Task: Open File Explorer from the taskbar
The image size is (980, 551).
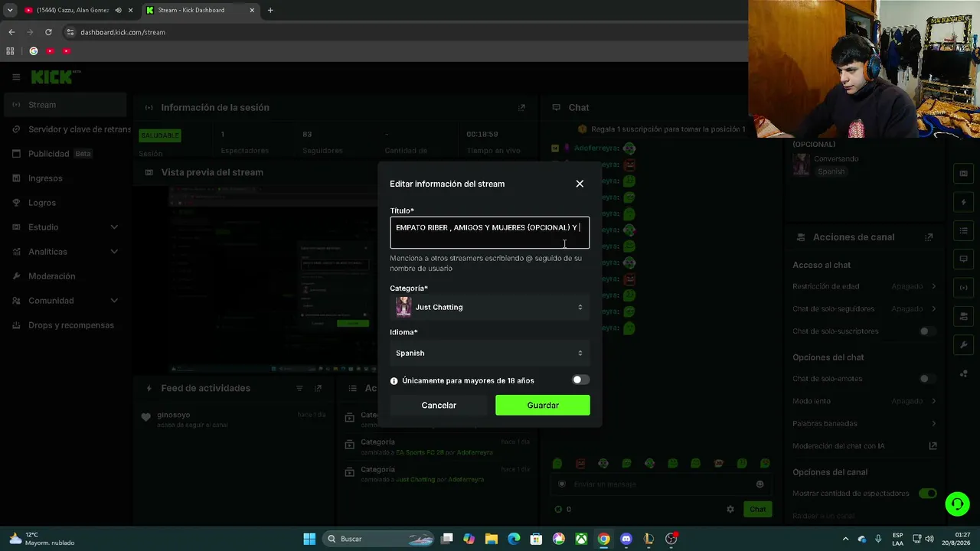Action: click(492, 539)
